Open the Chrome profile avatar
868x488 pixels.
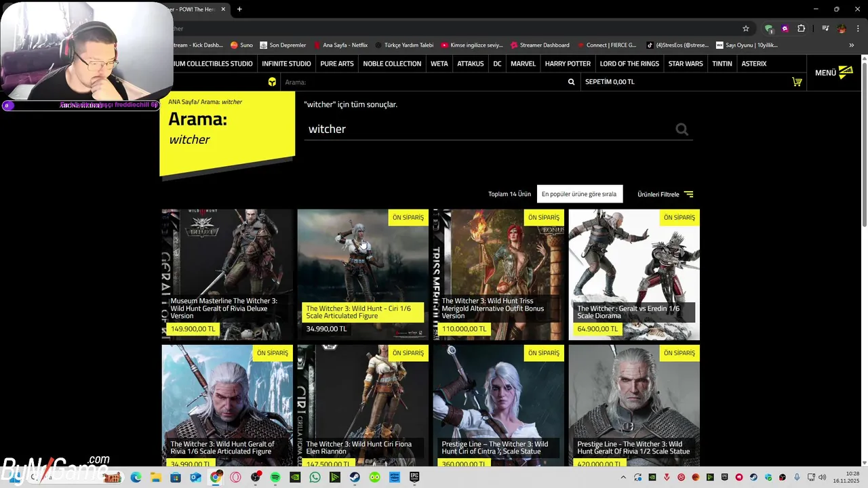pos(842,28)
